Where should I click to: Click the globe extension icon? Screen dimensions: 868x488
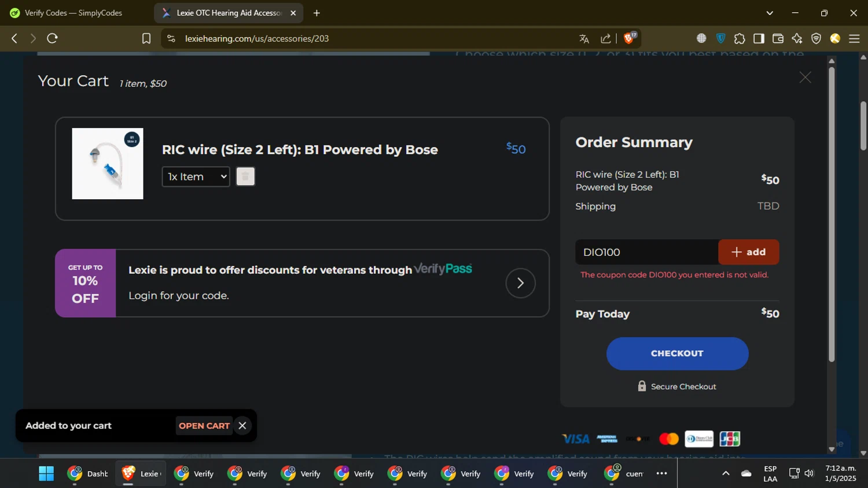point(701,38)
